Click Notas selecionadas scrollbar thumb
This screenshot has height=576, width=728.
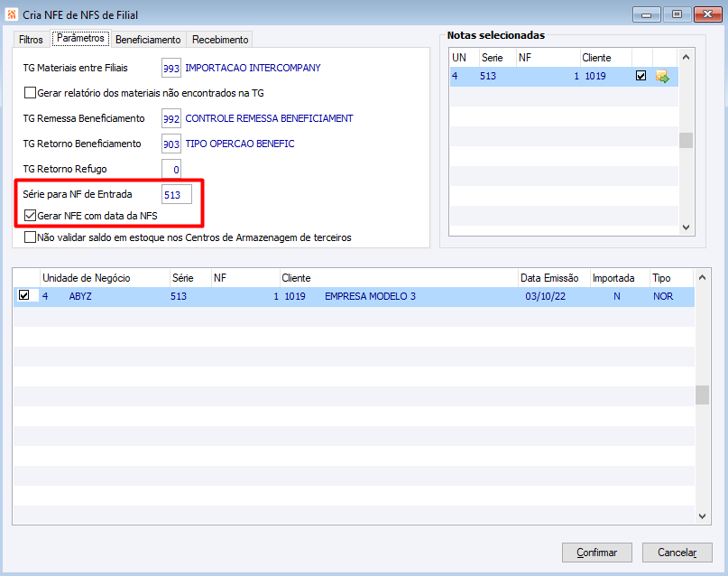tap(686, 140)
